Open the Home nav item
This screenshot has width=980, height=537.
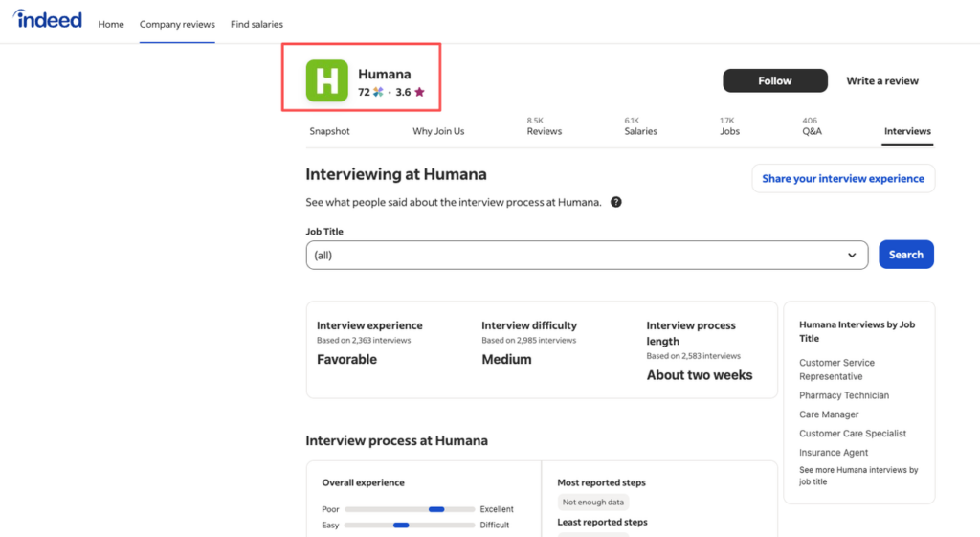[x=111, y=24]
